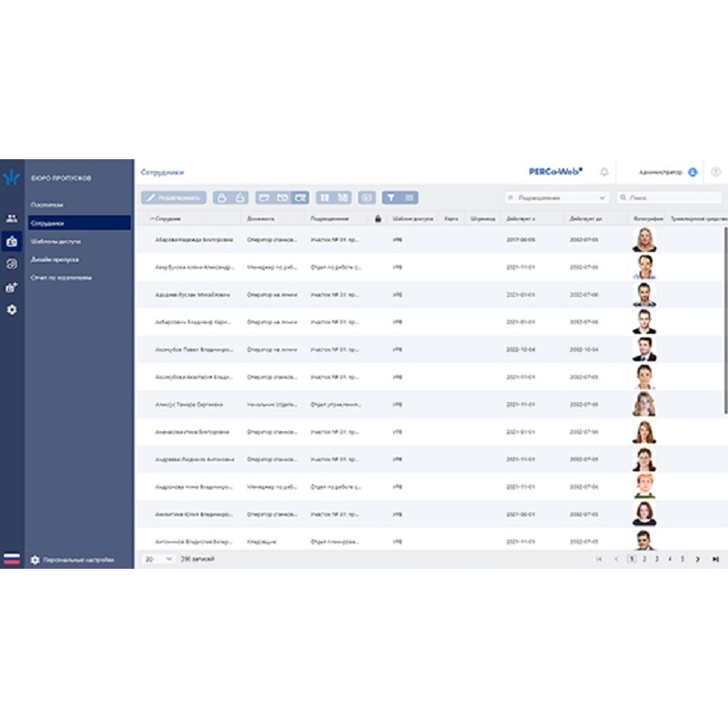Click the photo thumbnail of Абарова Надежда
The image size is (728, 728).
644,239
